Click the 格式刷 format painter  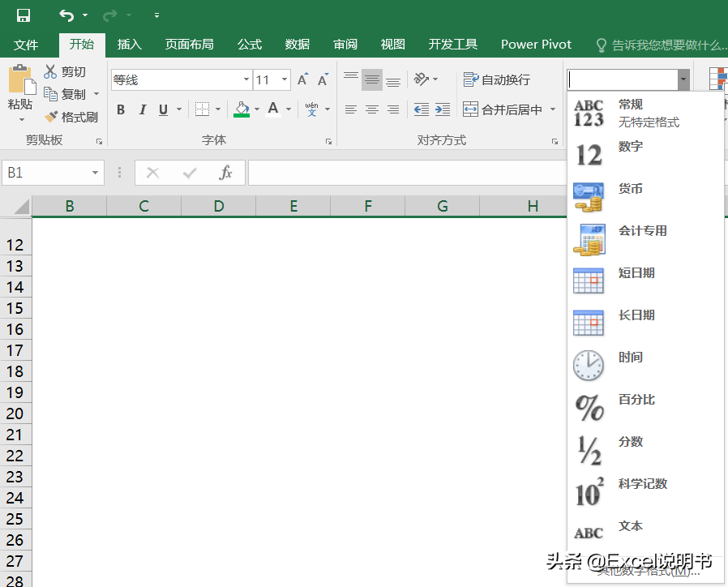point(71,117)
